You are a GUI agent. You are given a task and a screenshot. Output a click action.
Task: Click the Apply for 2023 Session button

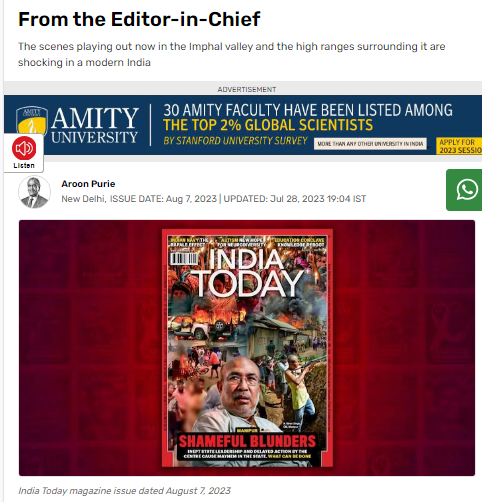[459, 146]
